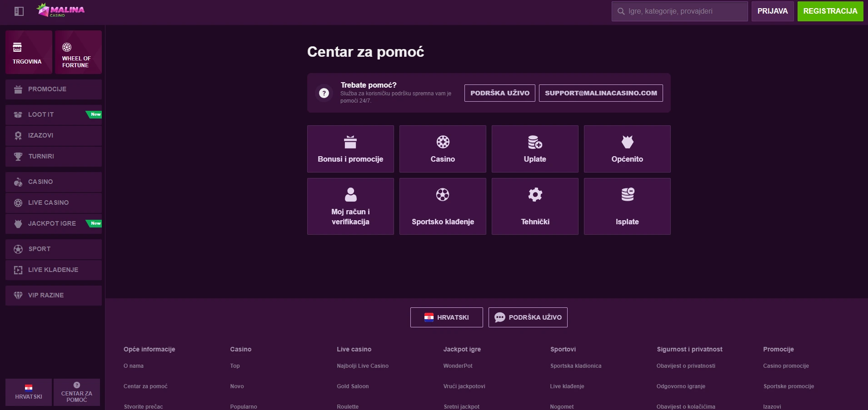Screen dimensions: 868x410
Task: Open WonderPot footer link
Action: 458,366
